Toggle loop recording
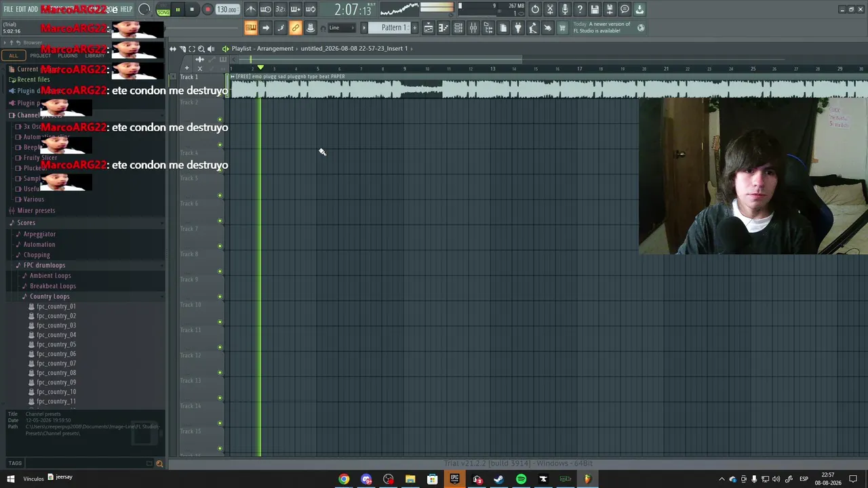The width and height of the screenshot is (868, 488). 311,9
